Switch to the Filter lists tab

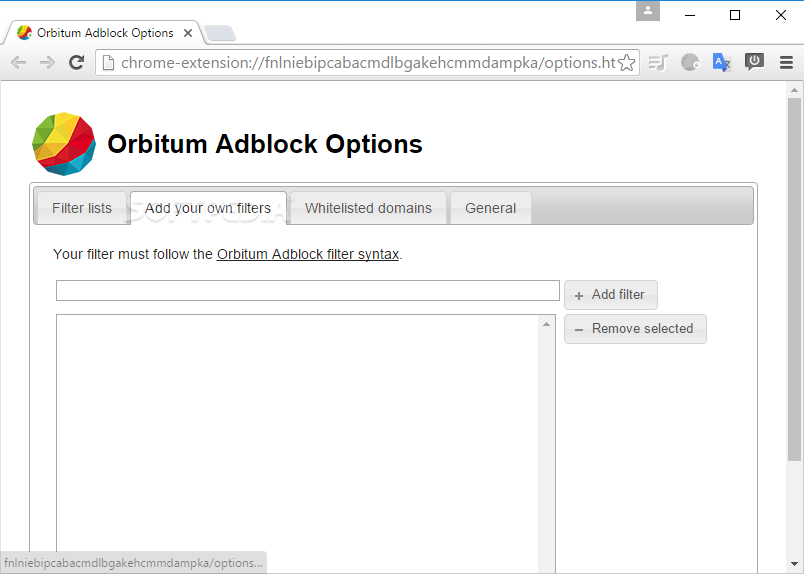82,208
